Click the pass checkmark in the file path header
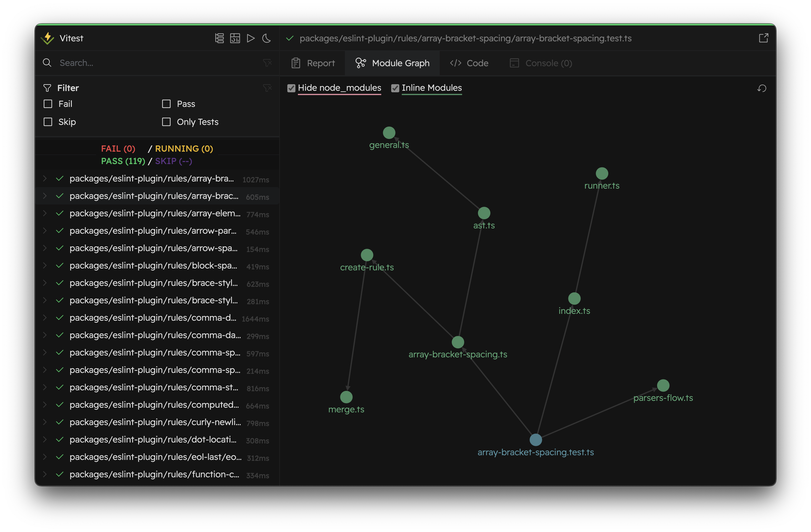811x532 pixels. [290, 38]
